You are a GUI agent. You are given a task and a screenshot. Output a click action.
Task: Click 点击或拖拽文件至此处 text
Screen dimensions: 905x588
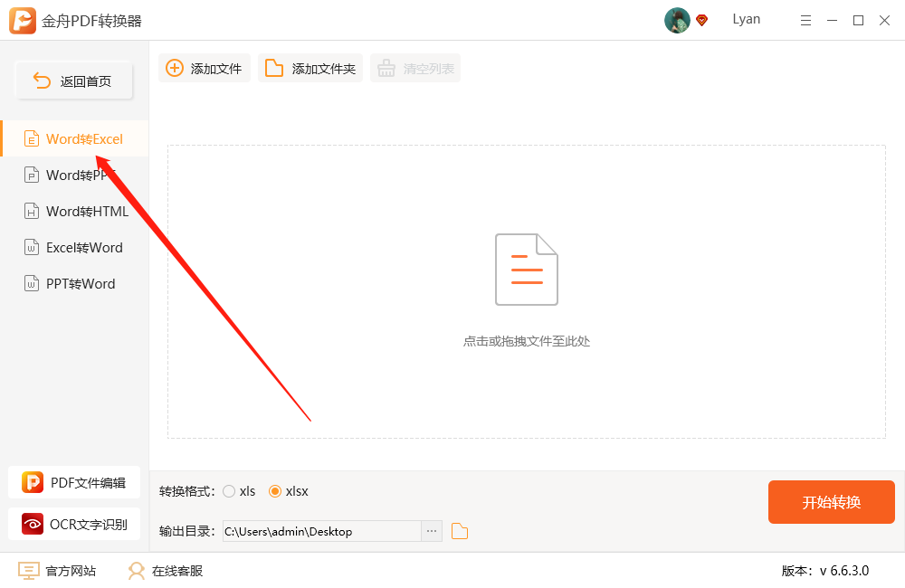[527, 341]
